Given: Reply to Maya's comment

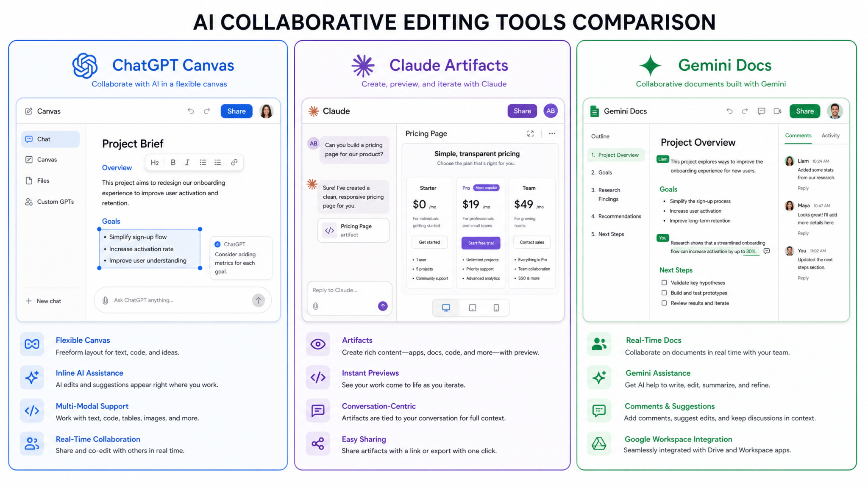Looking at the screenshot, I should [803, 233].
